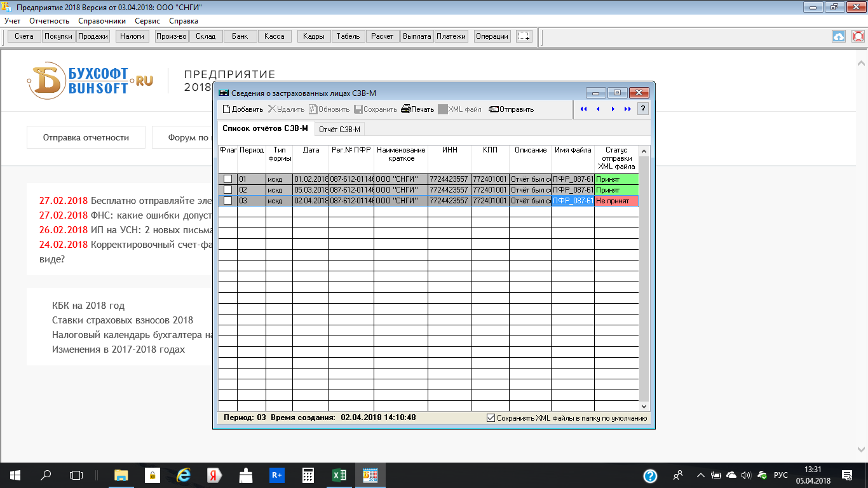Go to next record arrow
Screen dimensions: 868x488
(x=613, y=109)
